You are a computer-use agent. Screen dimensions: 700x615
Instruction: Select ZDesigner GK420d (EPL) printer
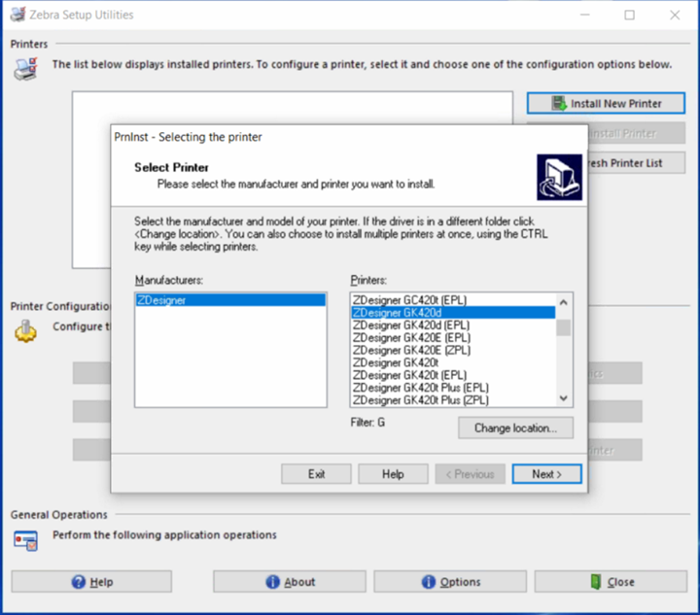(x=453, y=325)
